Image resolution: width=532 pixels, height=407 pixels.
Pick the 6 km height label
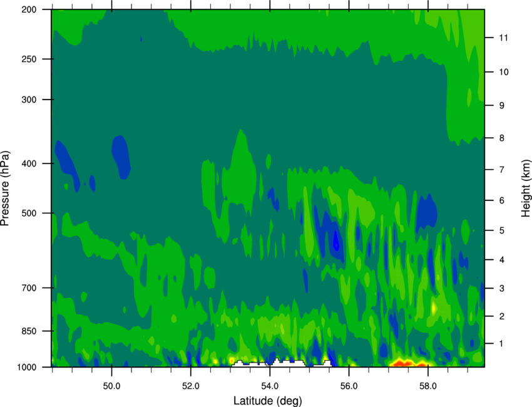(501, 200)
